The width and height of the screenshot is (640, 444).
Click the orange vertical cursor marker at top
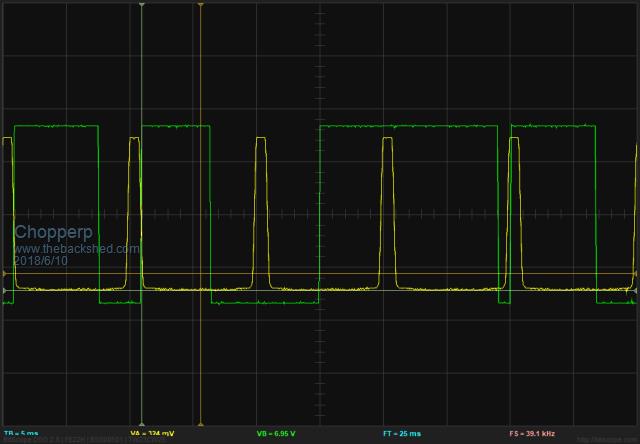coord(201,5)
